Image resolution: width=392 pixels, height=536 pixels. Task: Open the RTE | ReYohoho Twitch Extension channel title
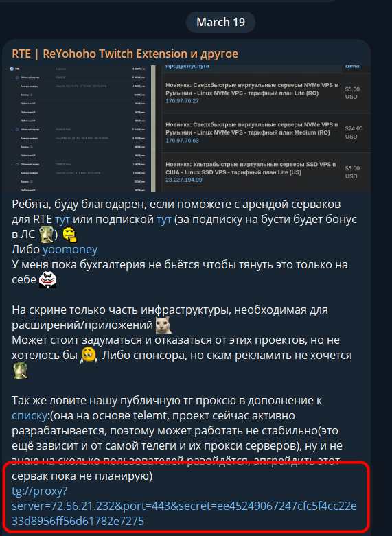[125, 54]
